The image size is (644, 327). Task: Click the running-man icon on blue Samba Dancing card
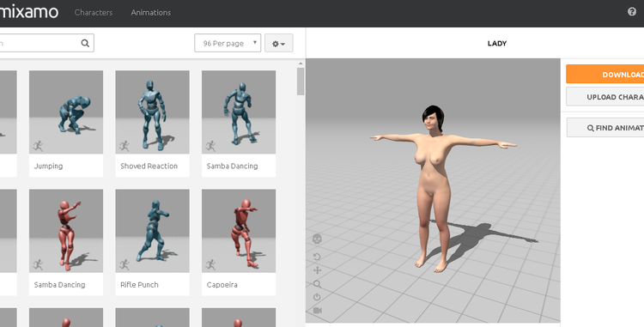[210, 146]
